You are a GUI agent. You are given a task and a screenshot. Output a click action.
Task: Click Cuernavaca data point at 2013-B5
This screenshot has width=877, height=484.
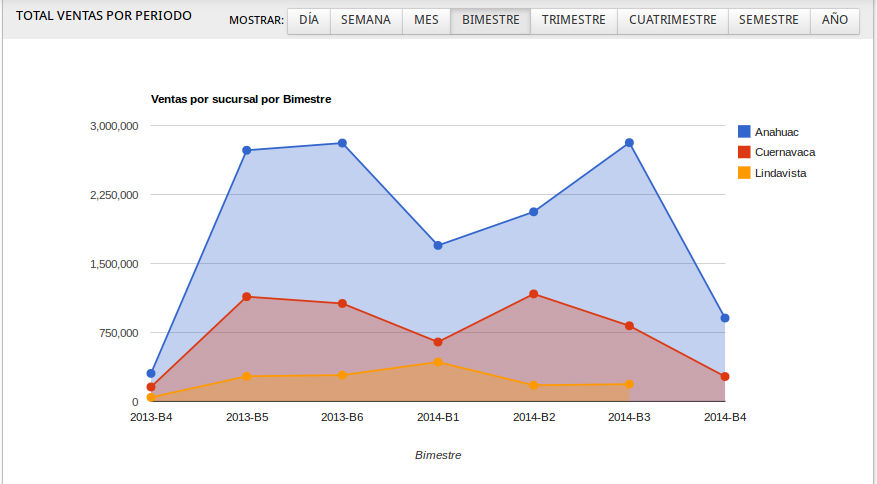246,297
